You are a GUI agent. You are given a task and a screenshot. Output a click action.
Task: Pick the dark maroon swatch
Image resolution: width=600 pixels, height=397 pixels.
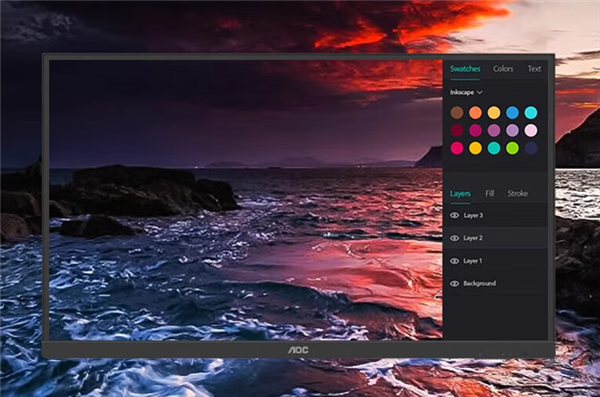pyautogui.click(x=457, y=131)
